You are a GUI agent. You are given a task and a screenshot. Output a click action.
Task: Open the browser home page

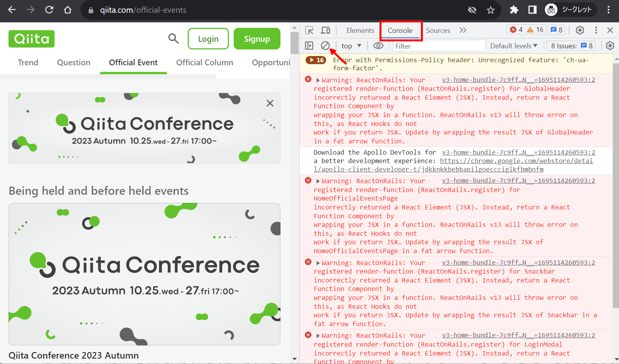point(68,10)
